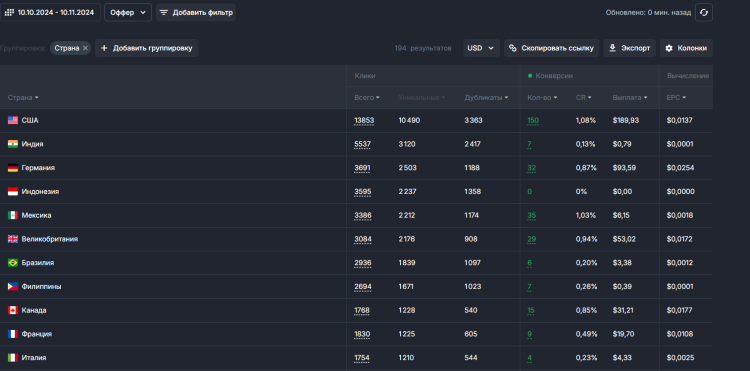Viewport: 750px width, 371px height.
Task: Open the Оффер dropdown
Action: [x=128, y=12]
